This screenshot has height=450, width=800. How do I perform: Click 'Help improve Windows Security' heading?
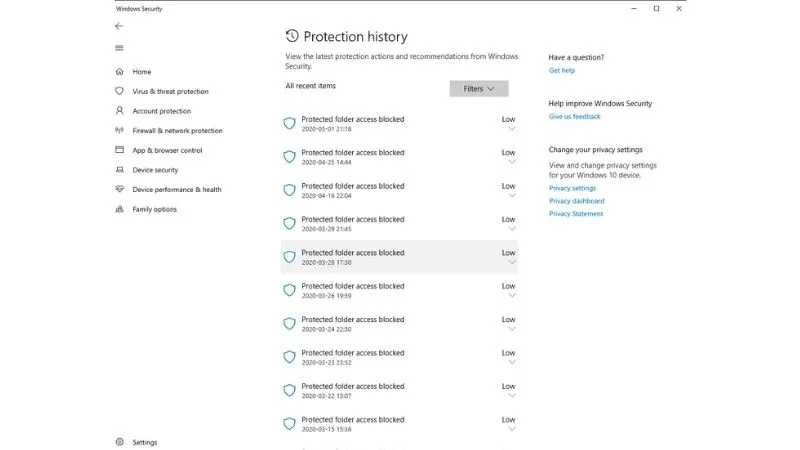(600, 103)
